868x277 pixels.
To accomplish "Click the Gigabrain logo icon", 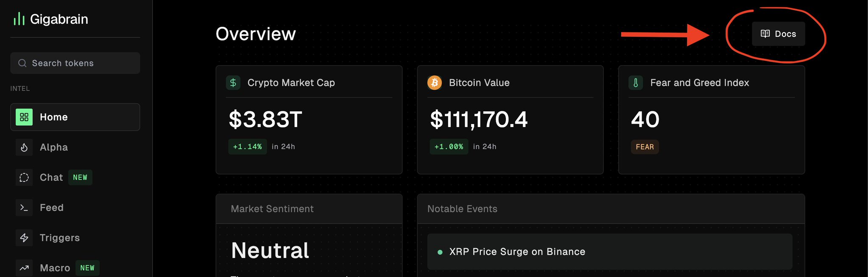I will [19, 19].
